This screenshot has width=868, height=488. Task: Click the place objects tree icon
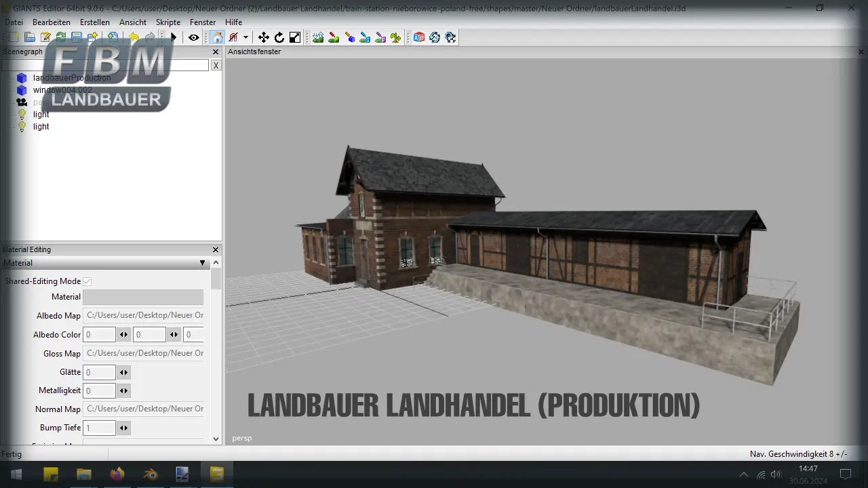(x=395, y=37)
